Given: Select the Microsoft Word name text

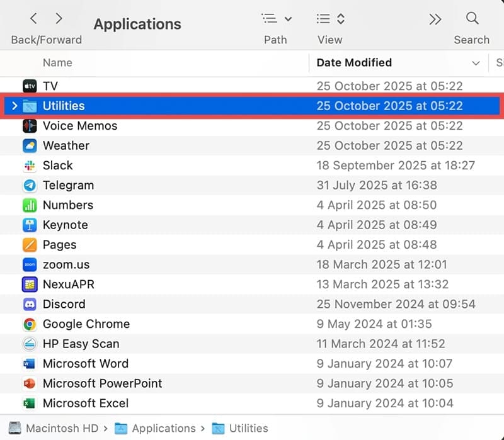Looking at the screenshot, I should [86, 364].
